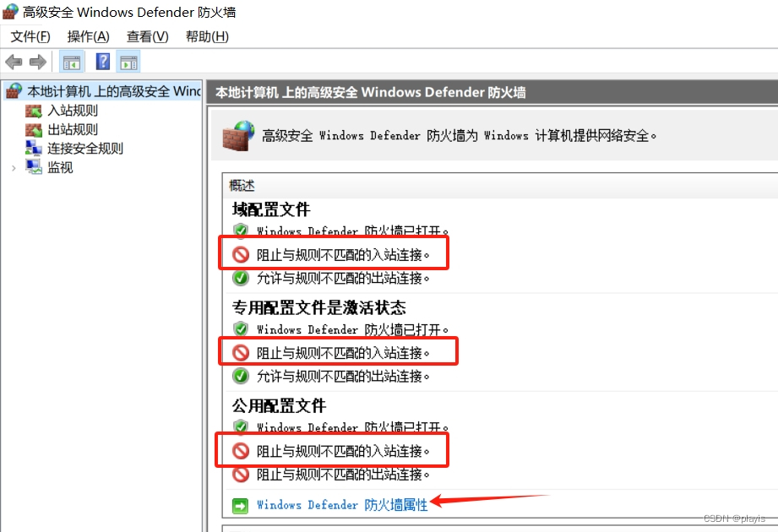Toggle the show/hide action pane toolbar icon

click(x=128, y=62)
